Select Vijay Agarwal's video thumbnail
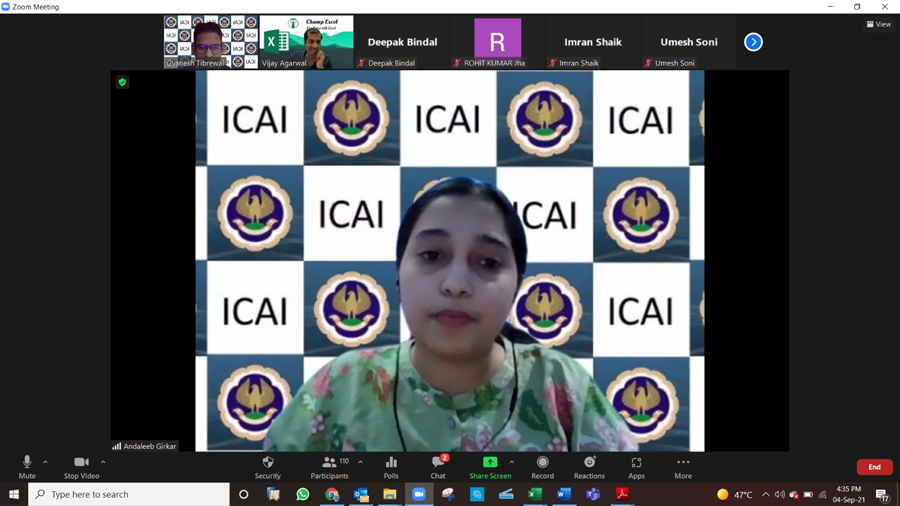The image size is (900, 506). coord(307,42)
